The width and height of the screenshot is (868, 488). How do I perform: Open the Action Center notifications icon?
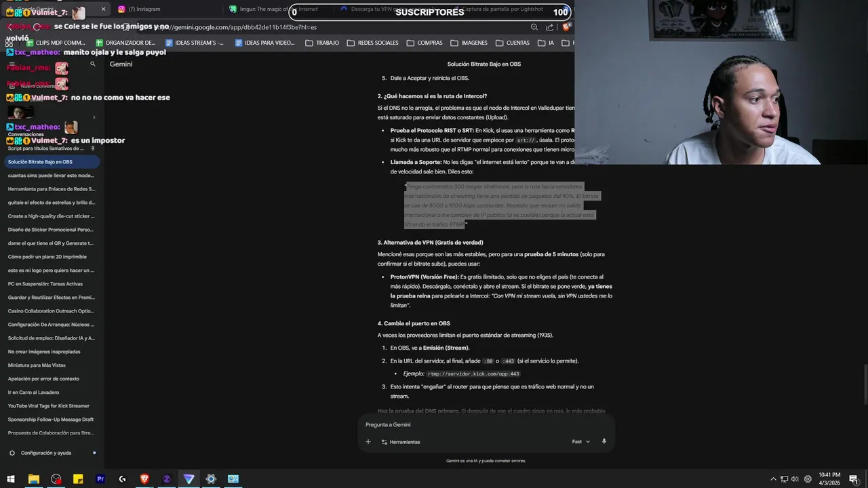pos(853,479)
